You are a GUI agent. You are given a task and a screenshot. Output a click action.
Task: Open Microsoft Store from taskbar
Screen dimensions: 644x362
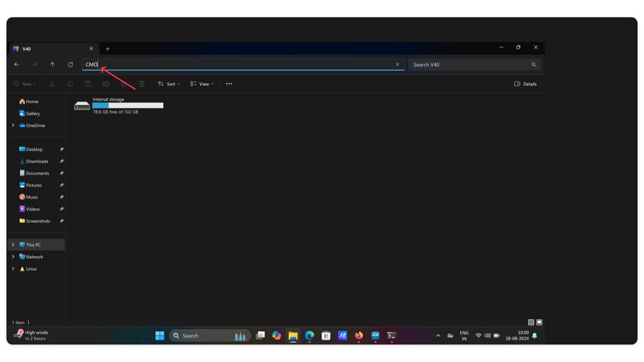point(326,336)
